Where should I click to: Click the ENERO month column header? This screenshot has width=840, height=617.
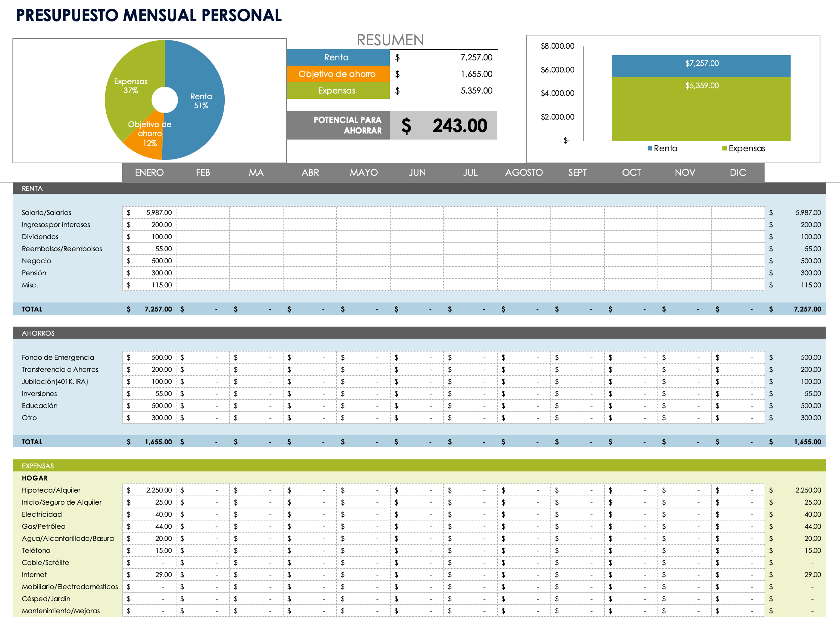[149, 172]
